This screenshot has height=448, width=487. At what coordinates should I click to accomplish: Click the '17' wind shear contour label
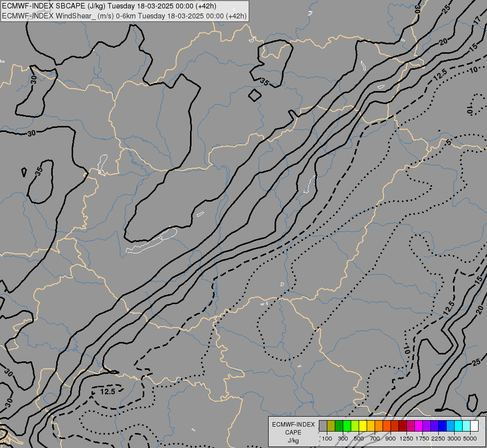click(478, 21)
